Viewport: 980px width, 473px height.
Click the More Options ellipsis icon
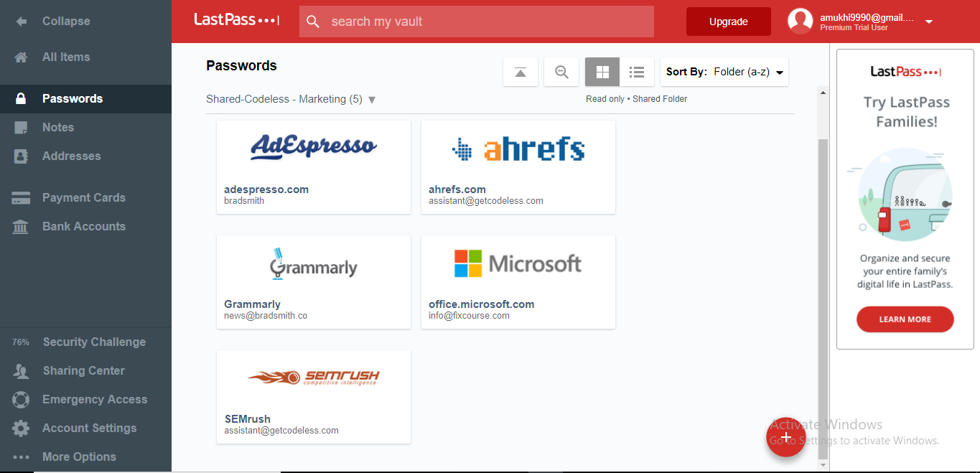[22, 457]
